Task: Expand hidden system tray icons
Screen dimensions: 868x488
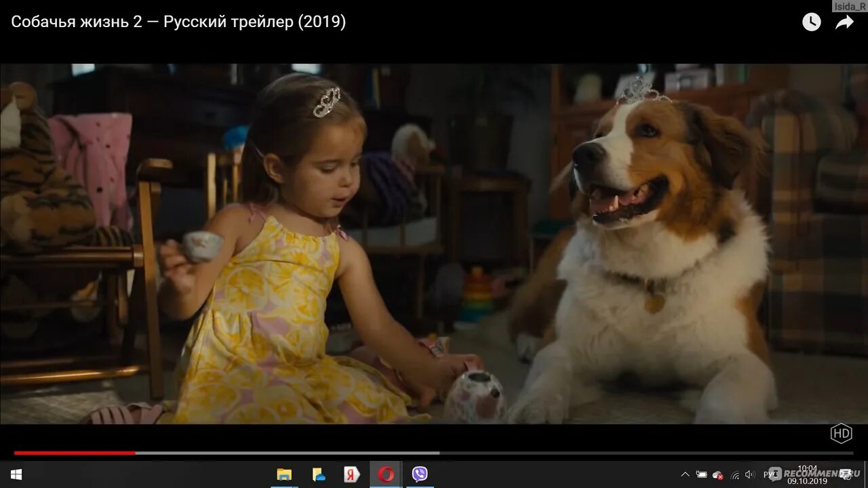Action: click(x=685, y=474)
